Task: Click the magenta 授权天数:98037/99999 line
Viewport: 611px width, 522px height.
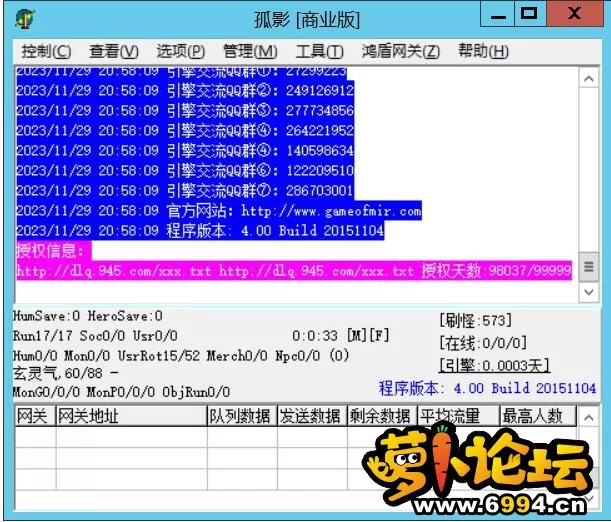Action: (x=294, y=271)
